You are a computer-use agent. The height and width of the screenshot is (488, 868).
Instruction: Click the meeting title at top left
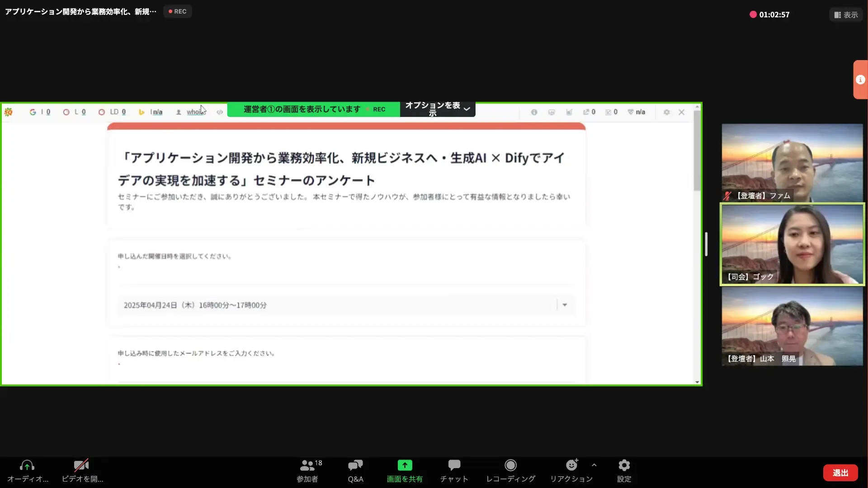(80, 11)
